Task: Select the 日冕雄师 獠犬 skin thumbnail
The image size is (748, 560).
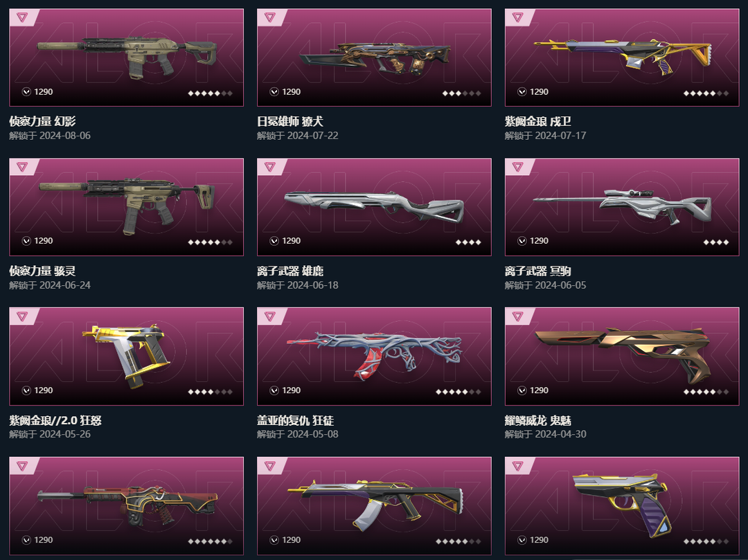Action: point(374,57)
